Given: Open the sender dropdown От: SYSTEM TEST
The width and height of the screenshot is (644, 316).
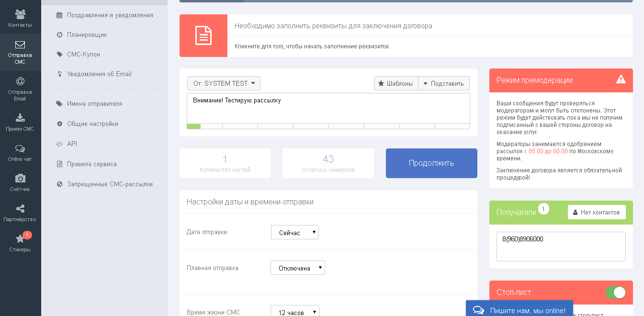Looking at the screenshot, I should [224, 83].
